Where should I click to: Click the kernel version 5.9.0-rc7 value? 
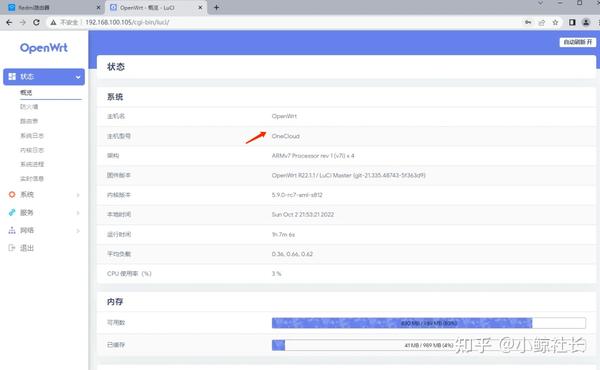(x=297, y=195)
